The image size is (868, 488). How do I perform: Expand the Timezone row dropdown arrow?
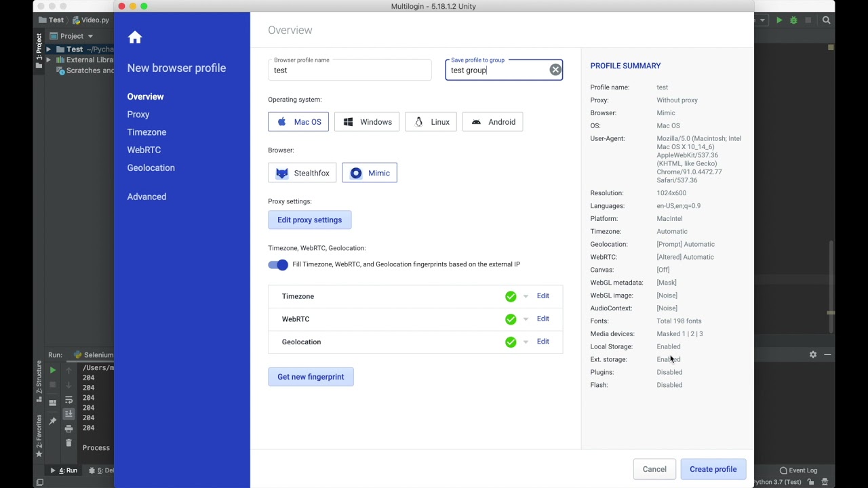click(x=526, y=296)
